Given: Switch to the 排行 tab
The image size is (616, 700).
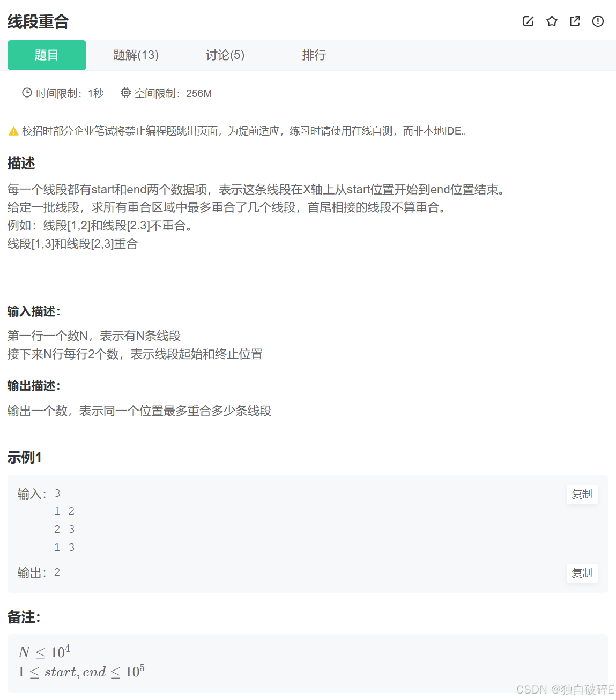Looking at the screenshot, I should (x=314, y=55).
